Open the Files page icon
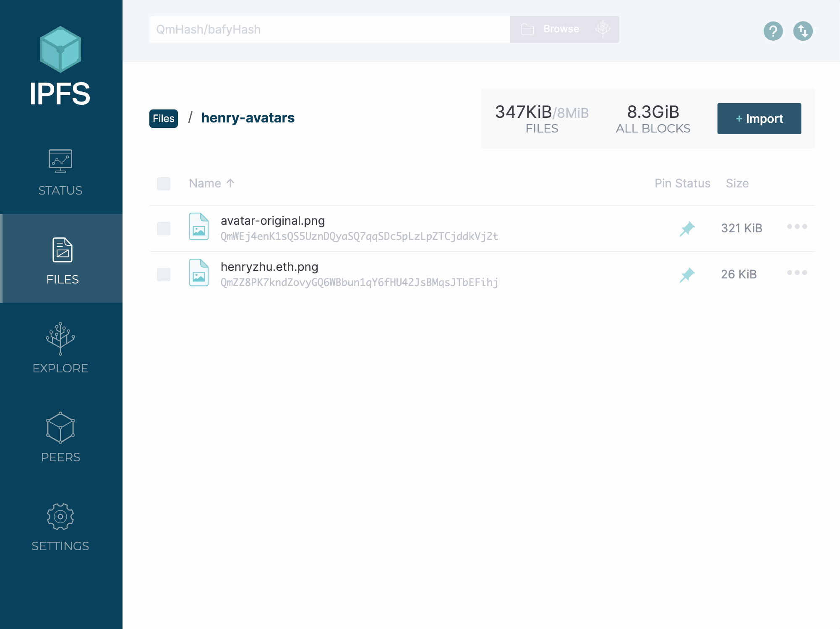The image size is (840, 629). (63, 250)
